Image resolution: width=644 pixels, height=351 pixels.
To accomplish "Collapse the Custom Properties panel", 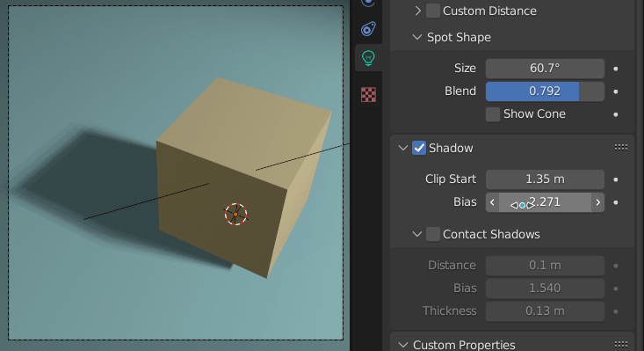I will [x=403, y=345].
